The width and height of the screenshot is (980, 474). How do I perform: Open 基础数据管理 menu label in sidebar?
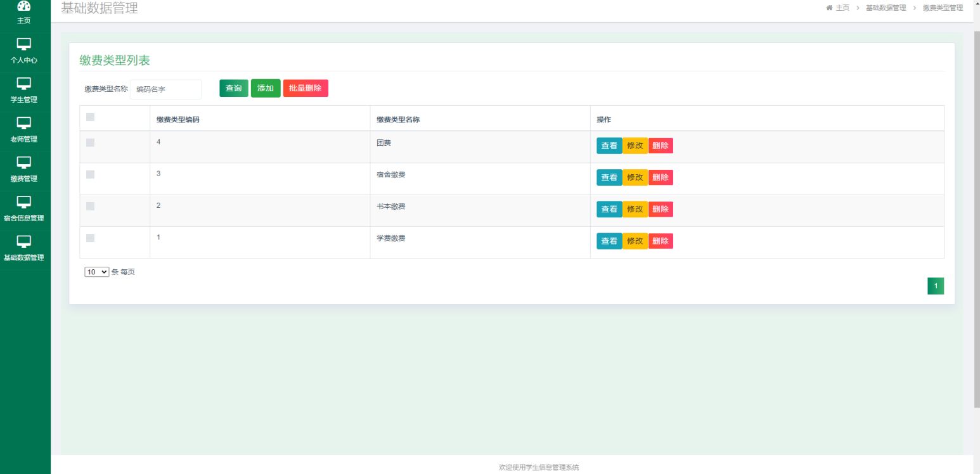[24, 257]
